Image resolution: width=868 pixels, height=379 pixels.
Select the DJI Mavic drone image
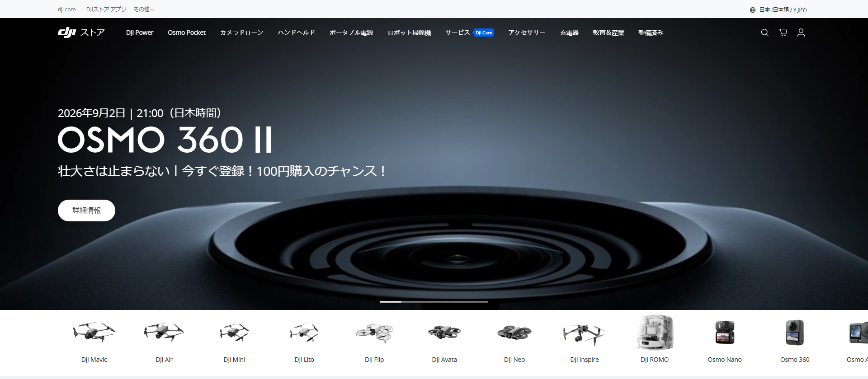94,332
